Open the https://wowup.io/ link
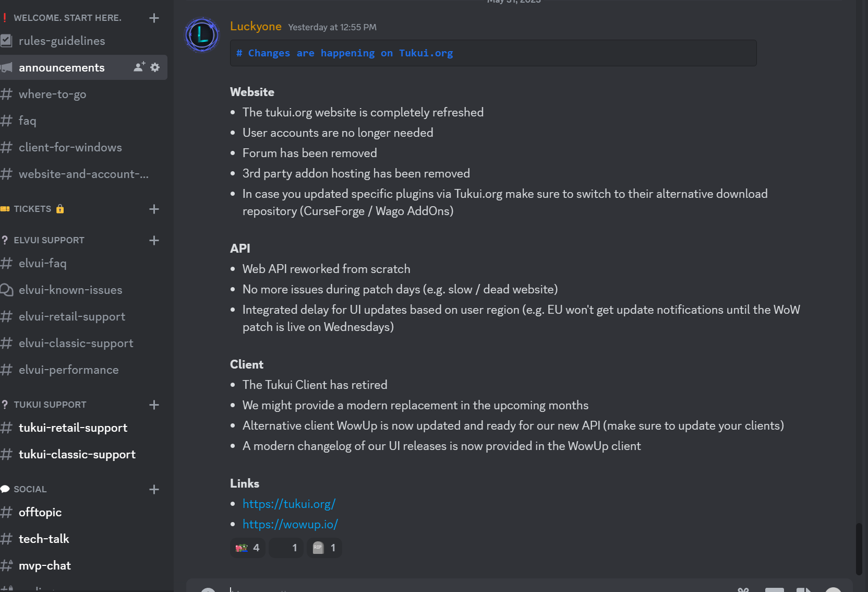Viewport: 868px width, 592px height. (x=290, y=524)
